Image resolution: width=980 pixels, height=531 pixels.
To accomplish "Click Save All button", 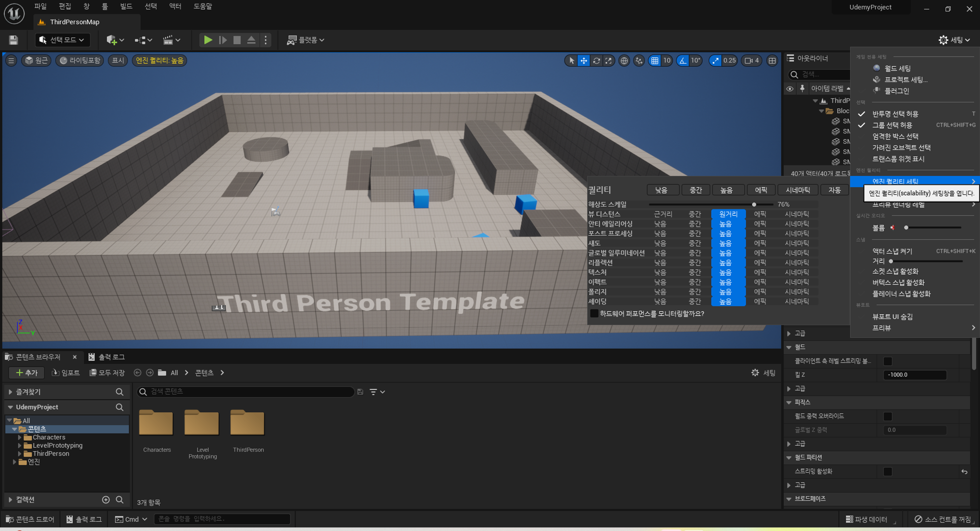I will tap(107, 373).
